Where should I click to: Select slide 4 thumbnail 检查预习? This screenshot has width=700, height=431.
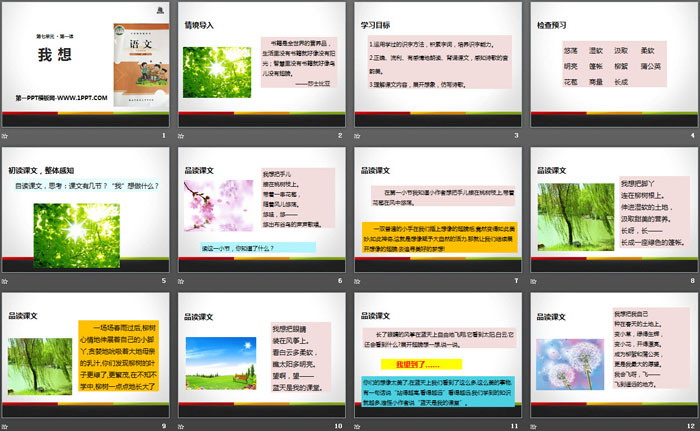(614, 64)
